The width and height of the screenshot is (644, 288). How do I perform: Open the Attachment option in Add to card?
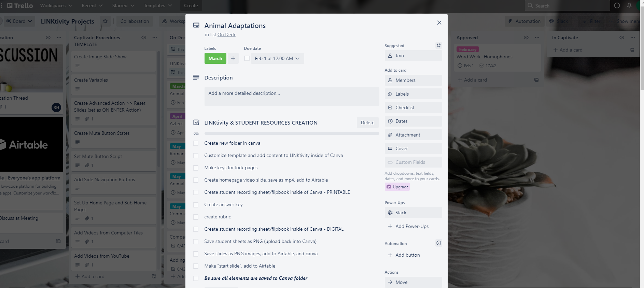point(413,135)
